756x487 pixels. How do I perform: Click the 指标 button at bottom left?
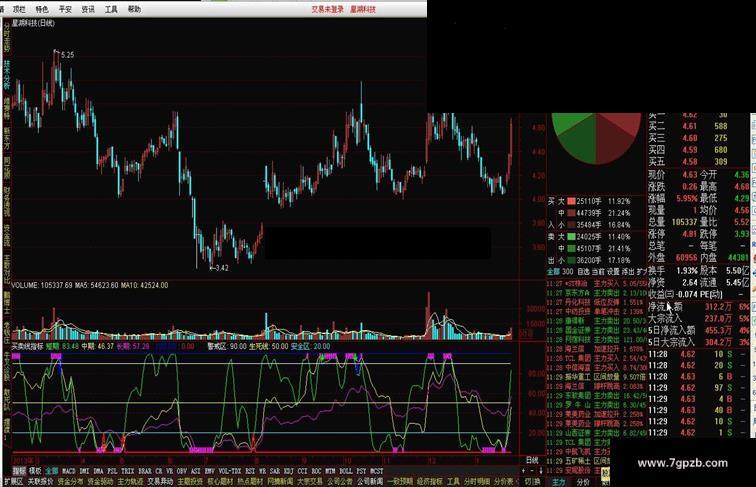point(19,471)
